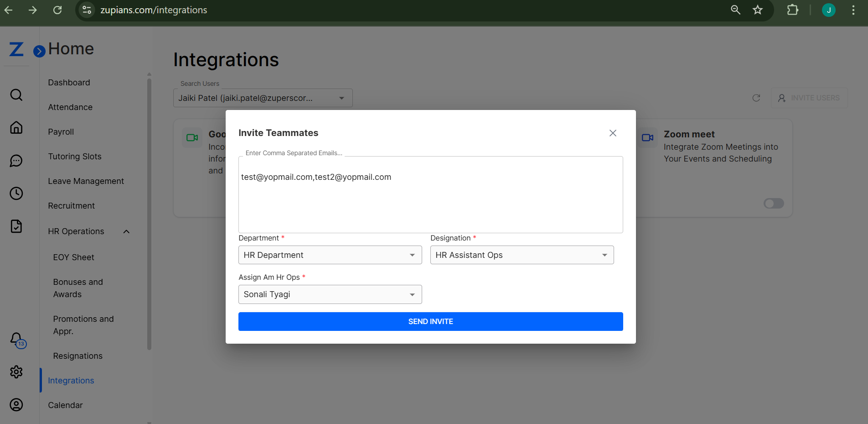Click the clock attendance icon
Viewport: 868px width, 424px height.
point(16,193)
